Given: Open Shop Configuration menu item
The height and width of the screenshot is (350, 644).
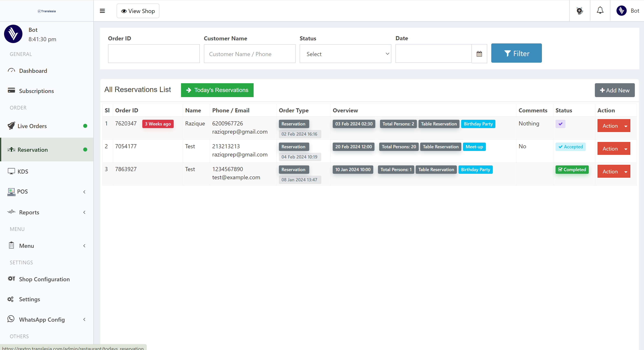Looking at the screenshot, I should click(x=44, y=279).
